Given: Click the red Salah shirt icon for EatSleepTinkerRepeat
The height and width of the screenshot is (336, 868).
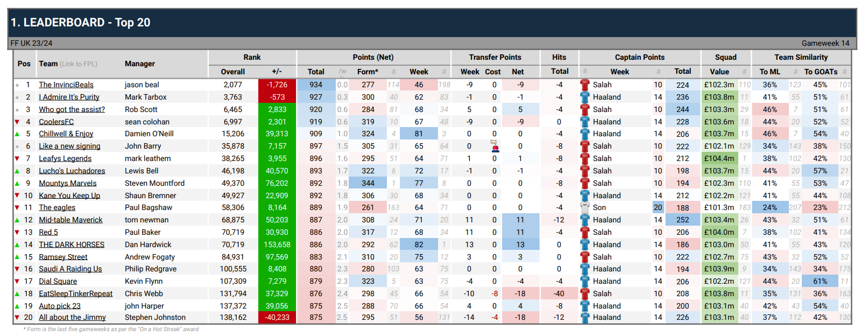Looking at the screenshot, I should click(x=585, y=293).
